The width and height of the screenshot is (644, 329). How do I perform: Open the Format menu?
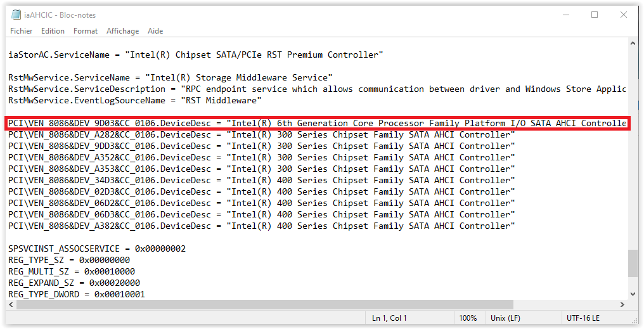click(86, 31)
